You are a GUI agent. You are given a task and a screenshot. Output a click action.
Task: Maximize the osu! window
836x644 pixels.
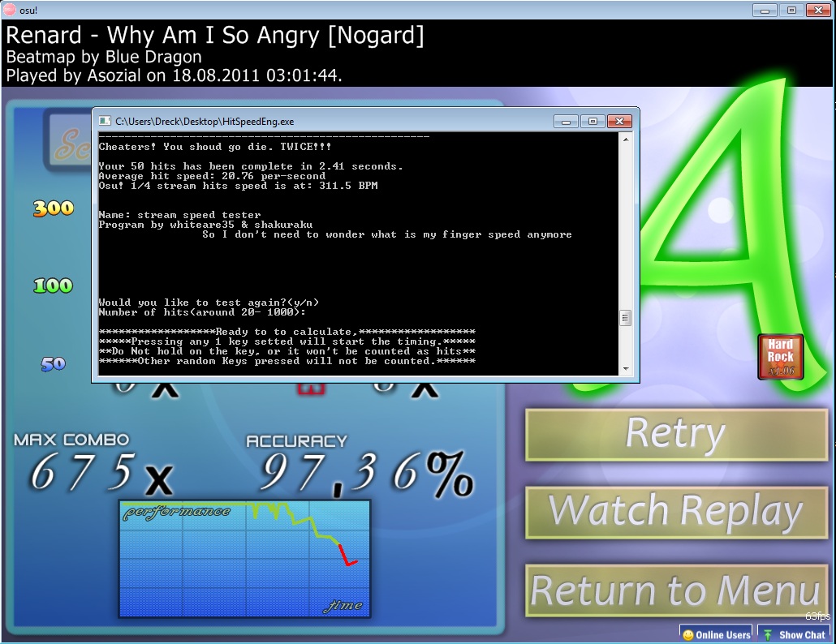(x=791, y=10)
